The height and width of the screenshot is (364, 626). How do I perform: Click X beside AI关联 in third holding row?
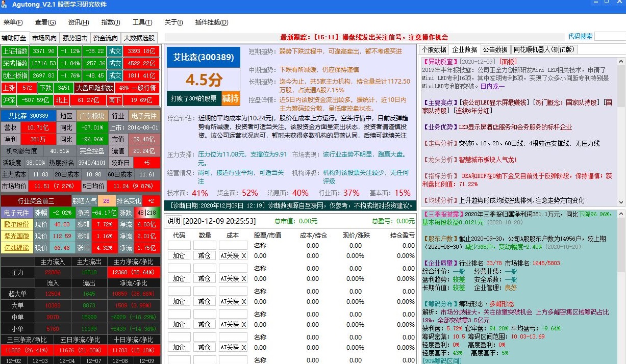click(243, 302)
